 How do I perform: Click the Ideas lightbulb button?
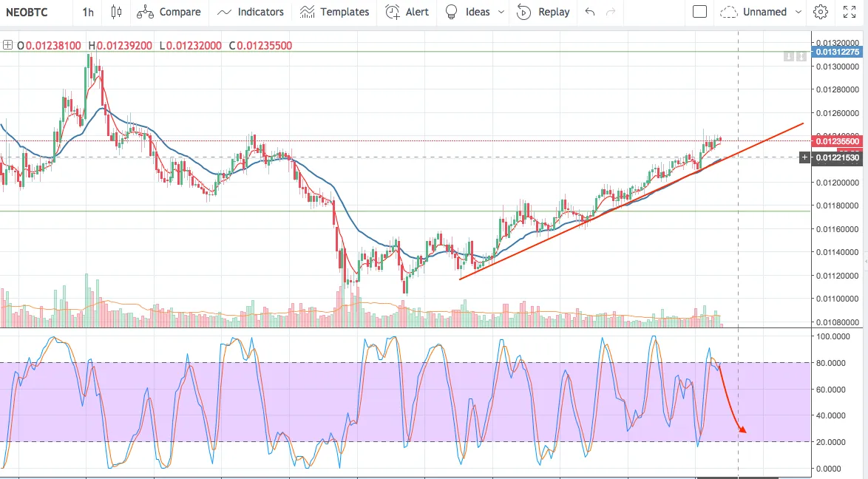[451, 12]
